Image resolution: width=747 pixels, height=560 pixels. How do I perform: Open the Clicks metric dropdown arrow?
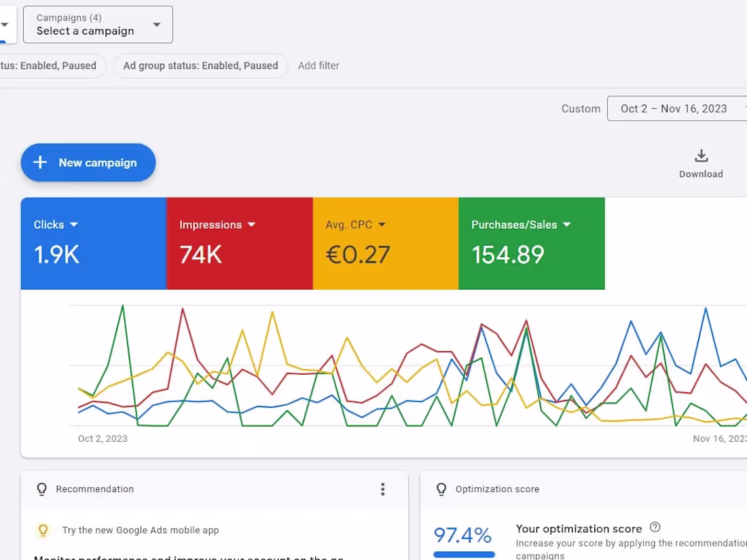coord(73,224)
